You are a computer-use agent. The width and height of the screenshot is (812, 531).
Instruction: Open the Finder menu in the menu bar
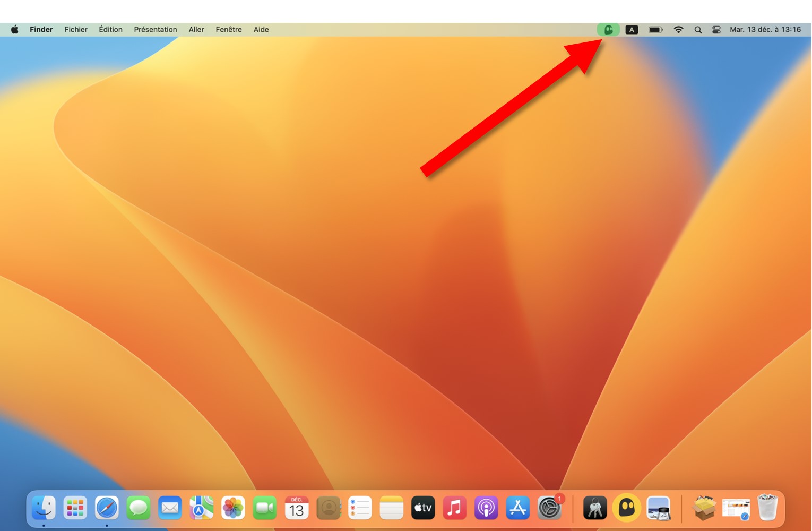(41, 30)
